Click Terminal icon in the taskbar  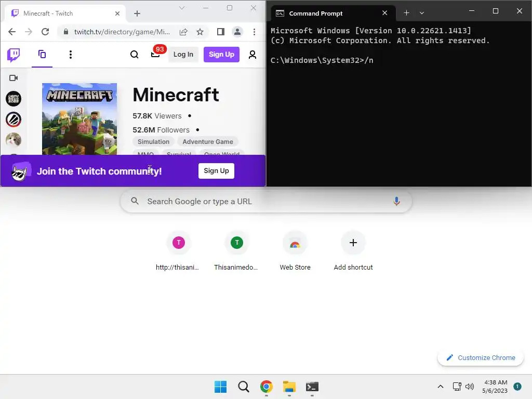(312, 387)
